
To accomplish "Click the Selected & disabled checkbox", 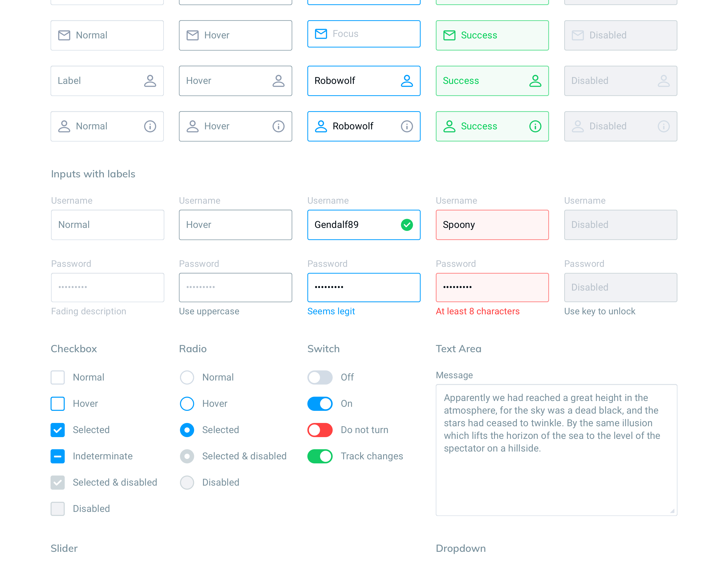I will (58, 483).
